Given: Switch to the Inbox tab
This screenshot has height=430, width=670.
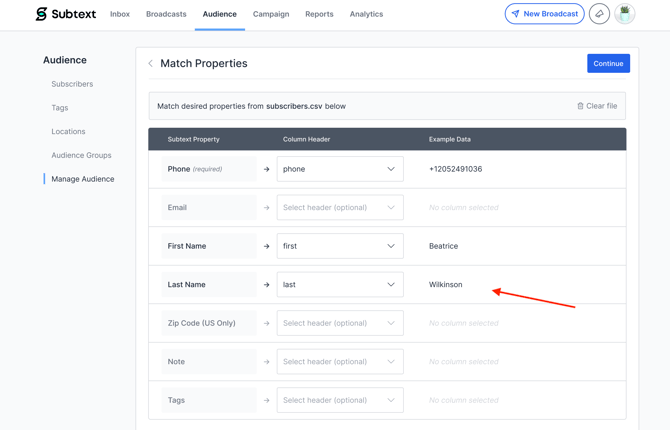Looking at the screenshot, I should (120, 14).
